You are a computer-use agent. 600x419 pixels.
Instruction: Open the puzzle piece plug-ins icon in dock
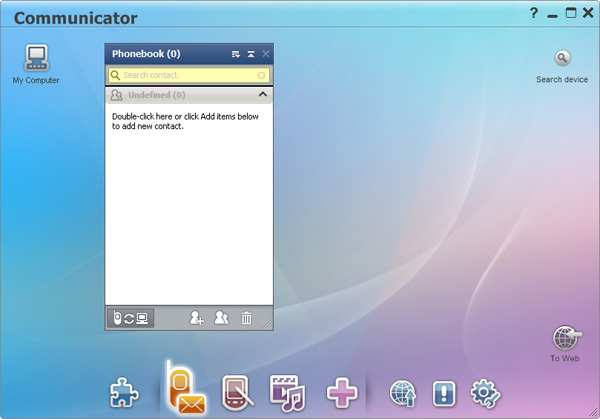[124, 393]
